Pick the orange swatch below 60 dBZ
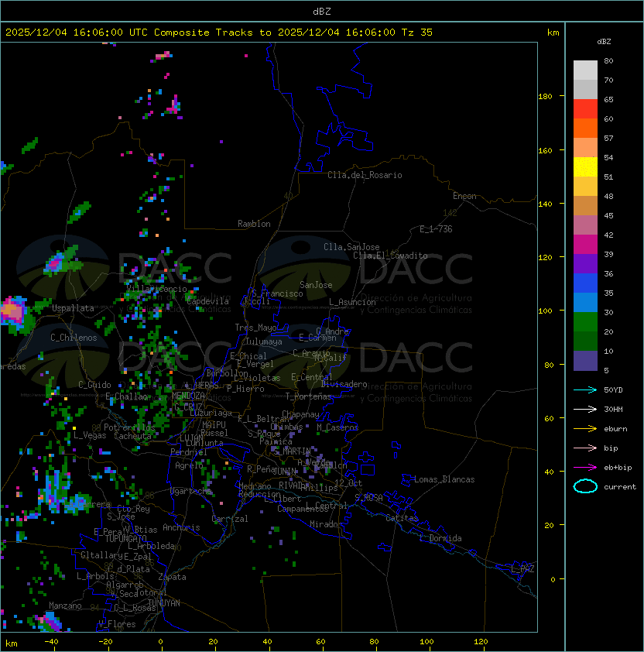This screenshot has height=652, width=644. [x=585, y=128]
